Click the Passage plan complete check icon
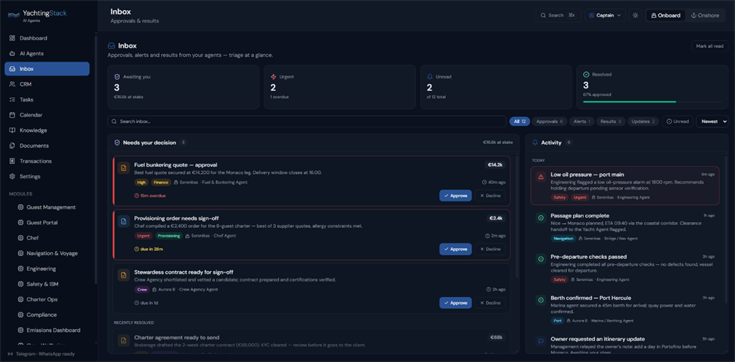Viewport: 735px width, 362px height. click(541, 218)
